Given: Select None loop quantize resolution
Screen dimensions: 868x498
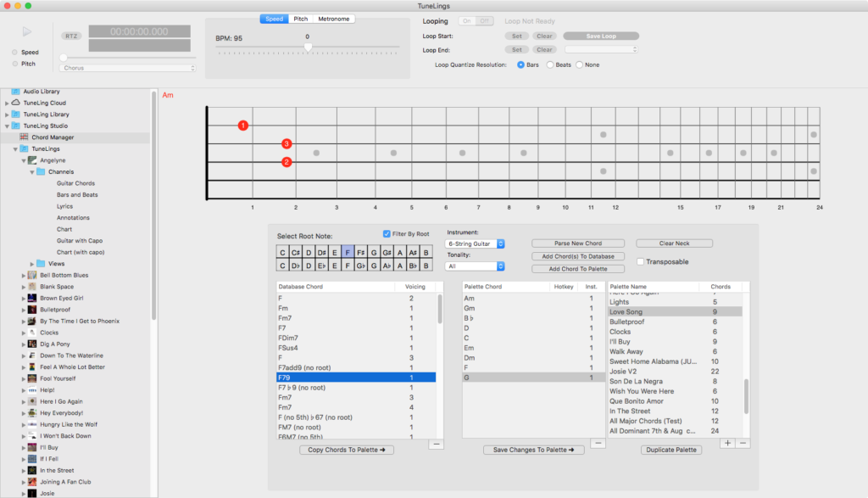Looking at the screenshot, I should (x=579, y=64).
